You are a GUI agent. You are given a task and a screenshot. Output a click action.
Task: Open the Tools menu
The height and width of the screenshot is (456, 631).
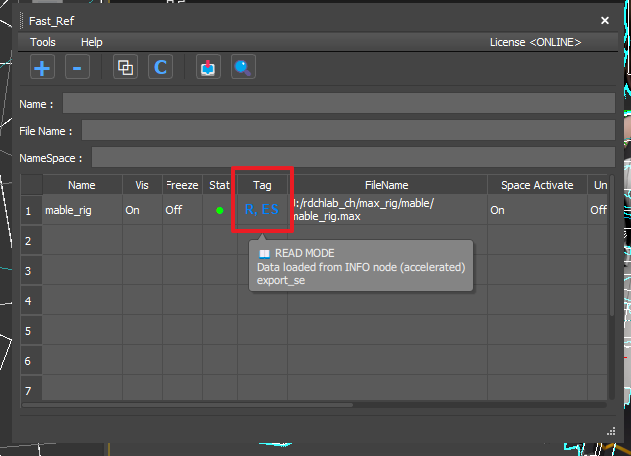point(43,42)
